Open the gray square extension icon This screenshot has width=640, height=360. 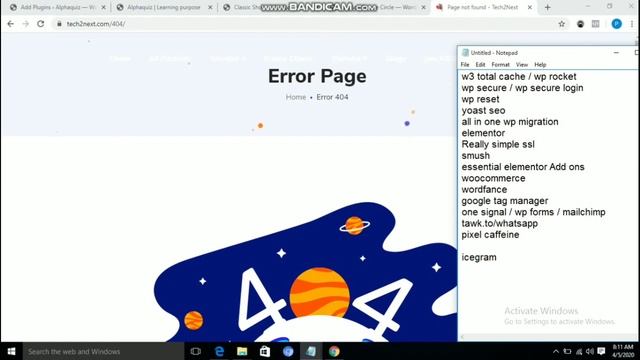[596, 24]
